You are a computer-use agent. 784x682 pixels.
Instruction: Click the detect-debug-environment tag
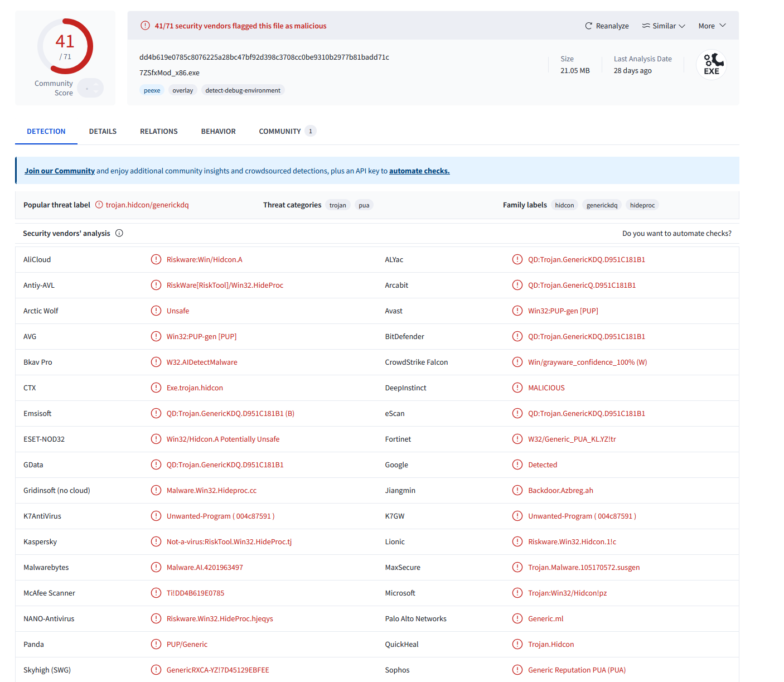pyautogui.click(x=243, y=90)
